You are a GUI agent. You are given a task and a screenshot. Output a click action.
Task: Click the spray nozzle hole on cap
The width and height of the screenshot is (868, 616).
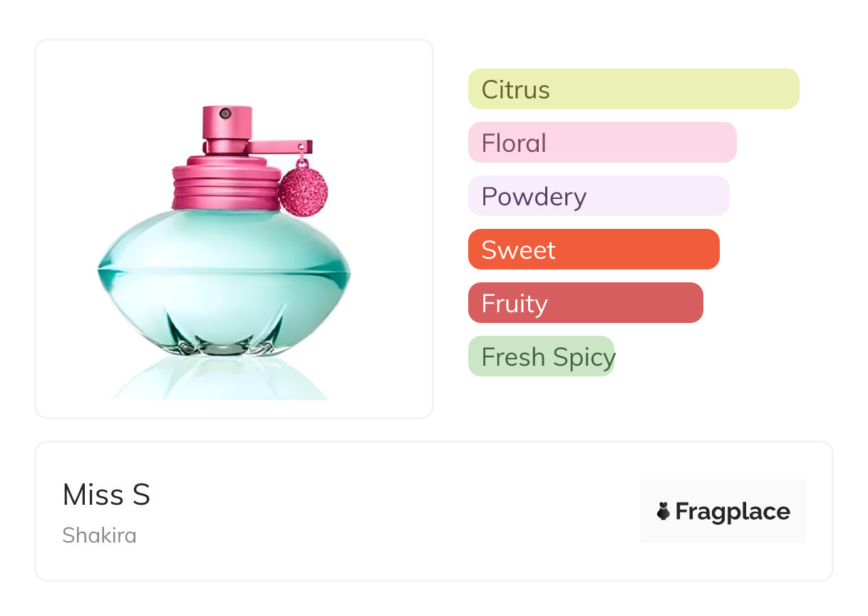coord(225,113)
